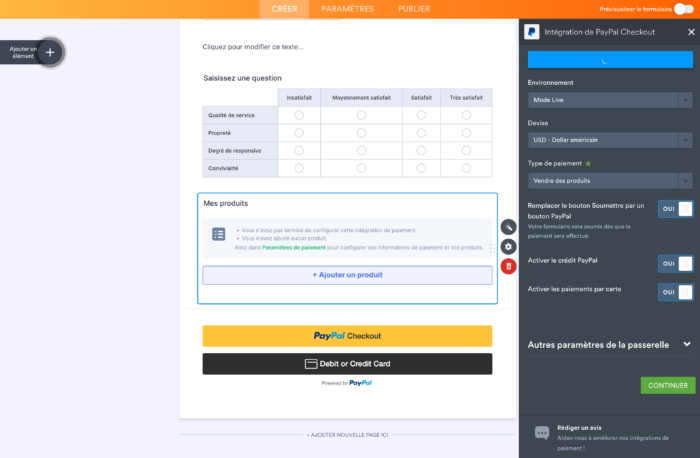
Task: Click the Debit or Credit Card button
Action: [x=347, y=364]
